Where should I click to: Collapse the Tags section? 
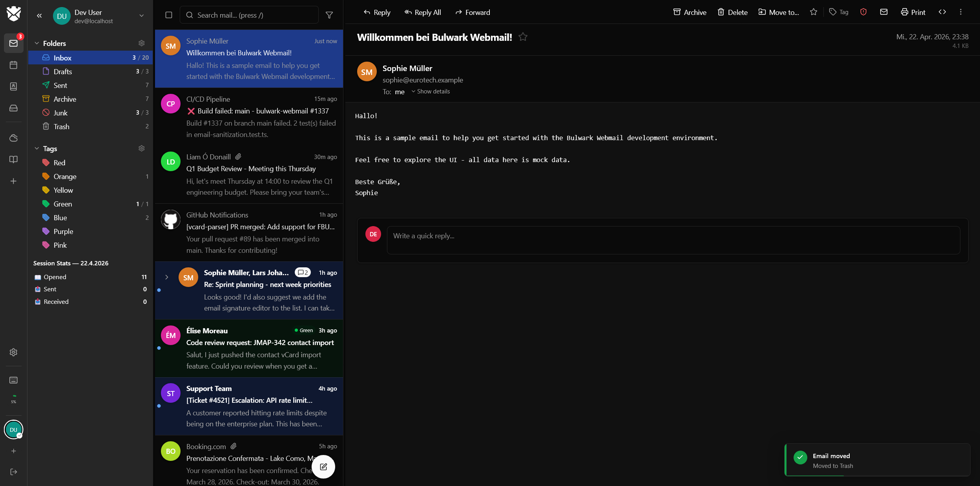[x=37, y=148]
